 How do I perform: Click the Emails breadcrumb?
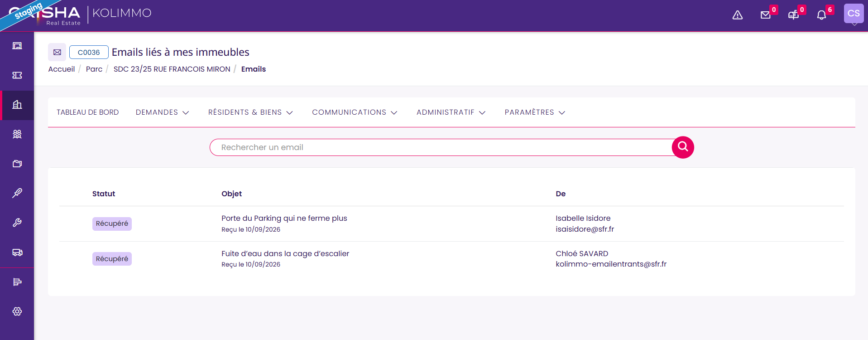point(254,69)
